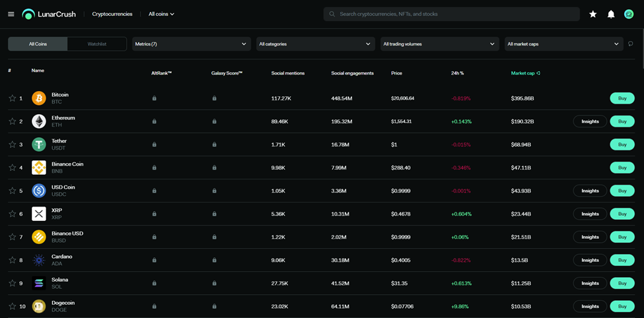Open the All categories dropdown
The image size is (644, 318).
coord(316,44)
